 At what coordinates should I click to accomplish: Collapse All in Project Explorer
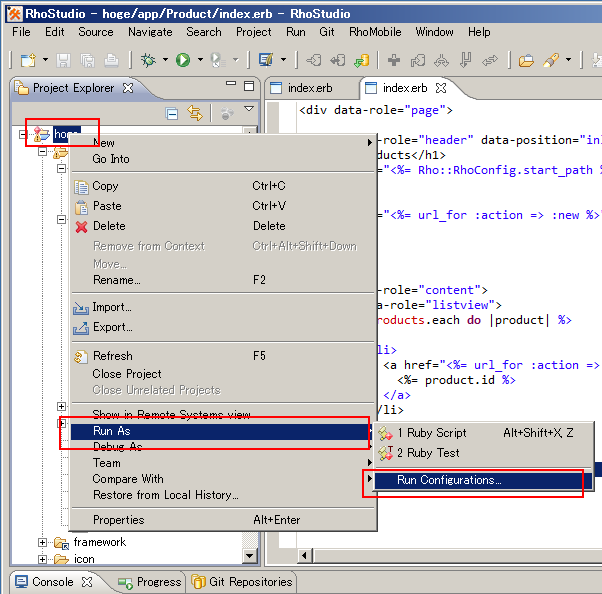[x=172, y=114]
